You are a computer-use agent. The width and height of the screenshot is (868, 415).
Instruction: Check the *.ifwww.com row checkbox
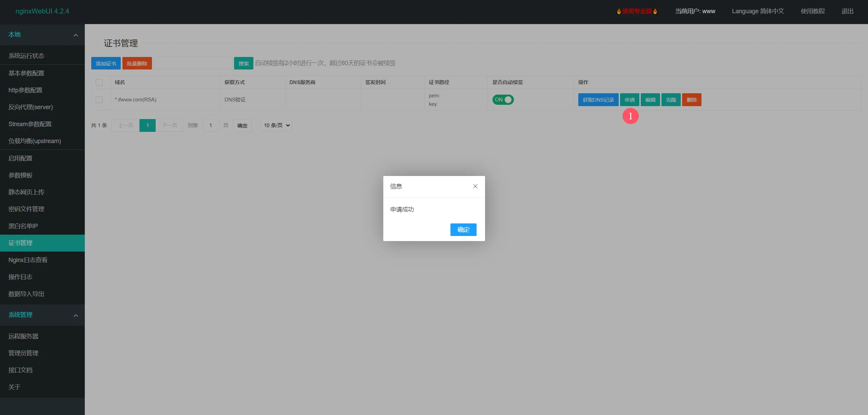(x=99, y=100)
